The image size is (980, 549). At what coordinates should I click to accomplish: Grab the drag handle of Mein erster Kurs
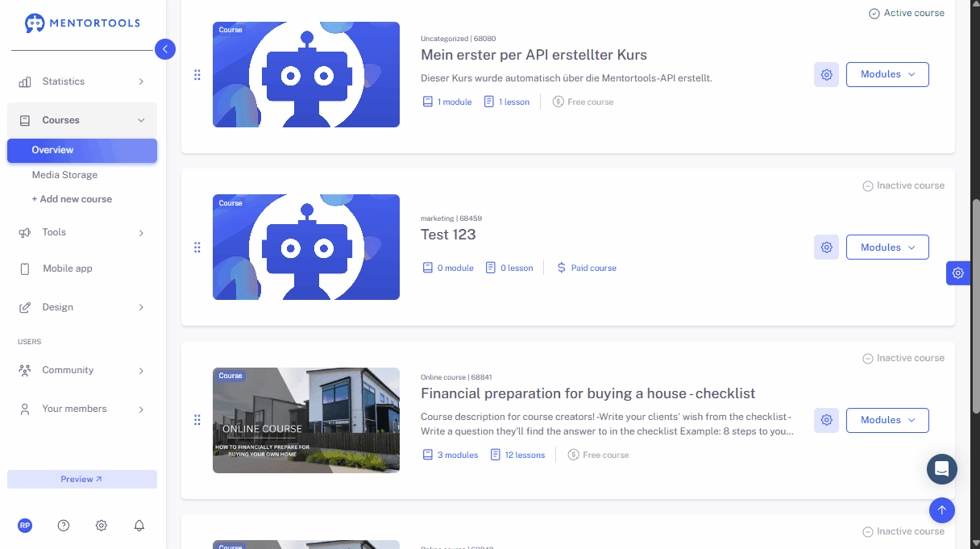(x=197, y=75)
